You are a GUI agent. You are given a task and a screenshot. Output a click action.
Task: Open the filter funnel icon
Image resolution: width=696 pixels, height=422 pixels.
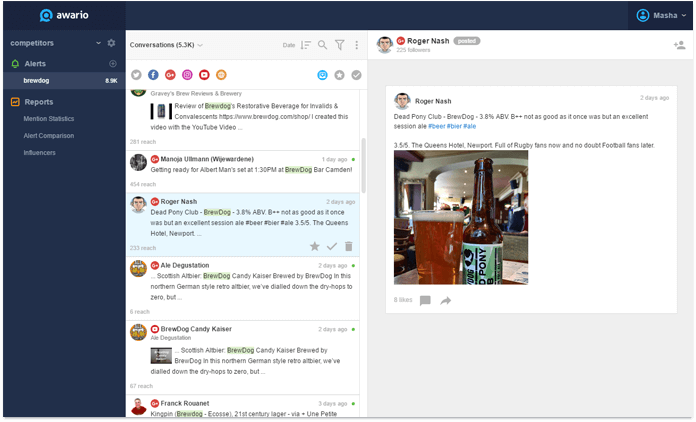[340, 45]
